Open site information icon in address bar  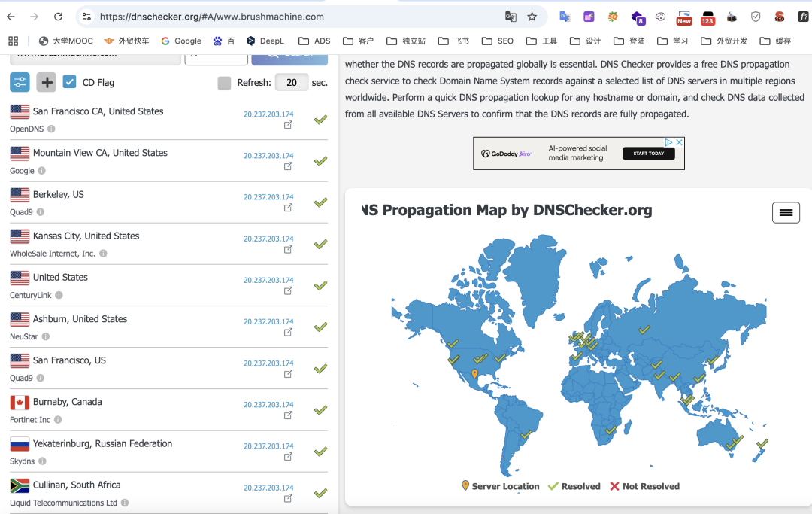87,17
